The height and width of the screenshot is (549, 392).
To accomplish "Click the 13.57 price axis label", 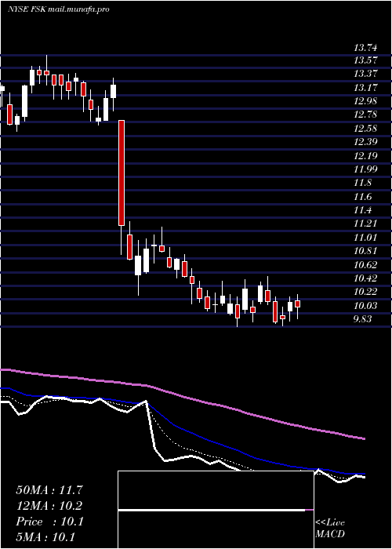I will click(x=366, y=60).
